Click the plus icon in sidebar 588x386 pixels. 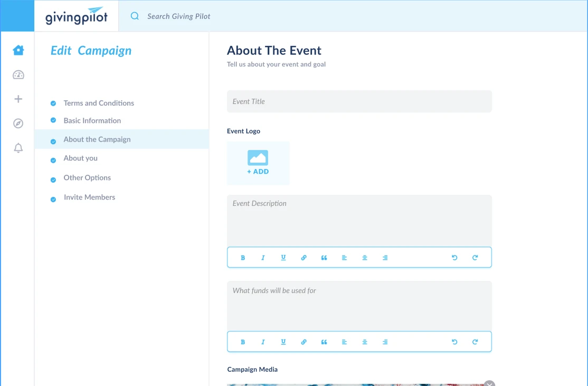pos(18,99)
